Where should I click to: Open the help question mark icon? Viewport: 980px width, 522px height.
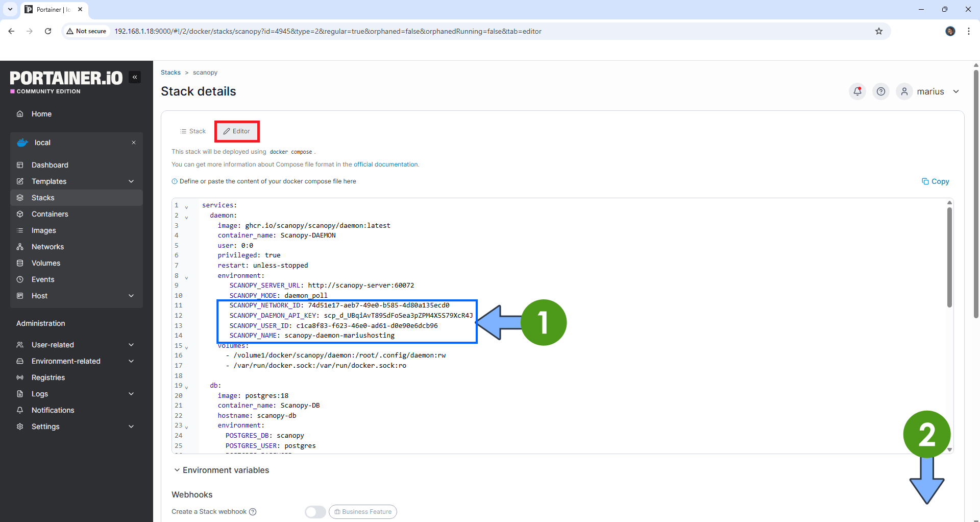[x=881, y=91]
